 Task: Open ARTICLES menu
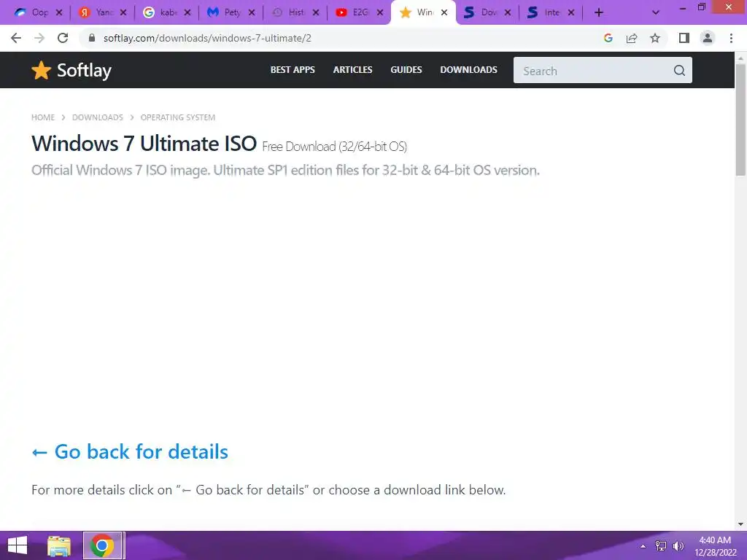352,69
